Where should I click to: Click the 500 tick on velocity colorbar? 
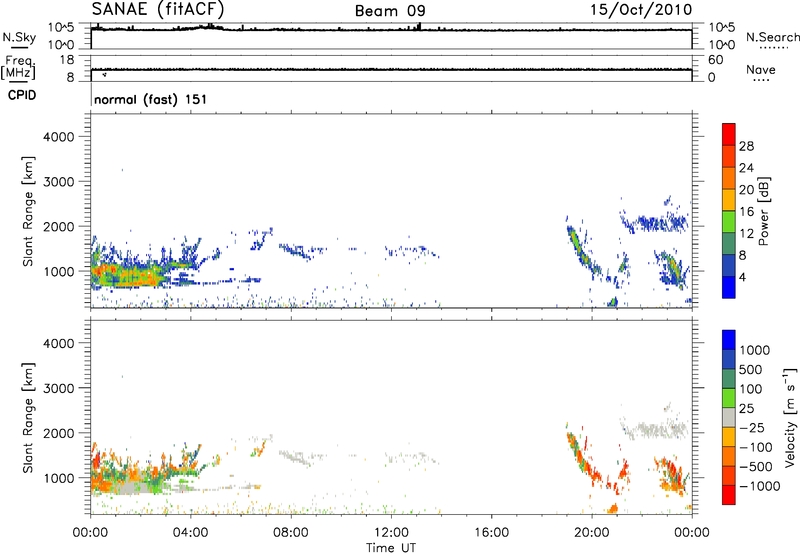[x=753, y=370]
